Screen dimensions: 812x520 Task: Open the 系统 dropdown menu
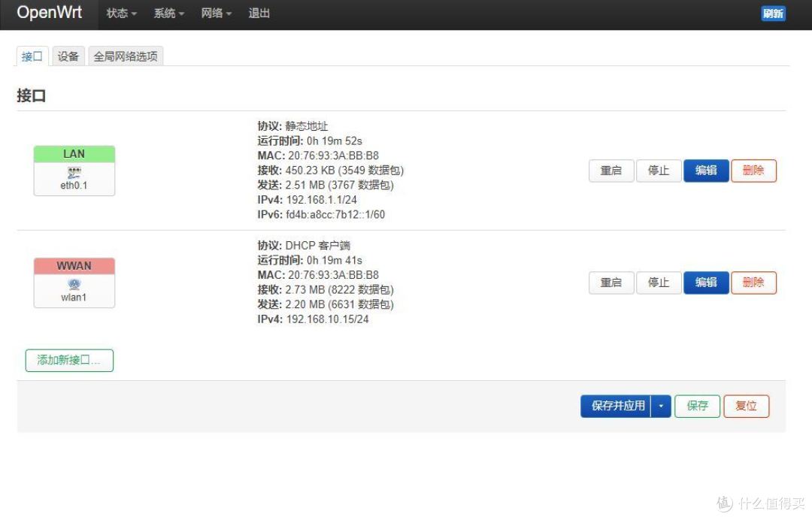(168, 13)
